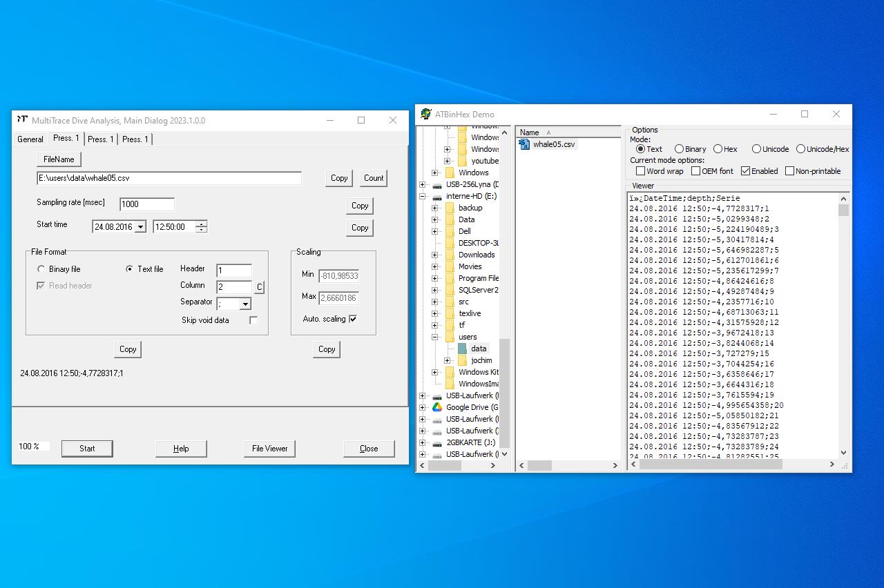The width and height of the screenshot is (884, 588).
Task: Click the Sampling rate input field
Action: pos(147,204)
